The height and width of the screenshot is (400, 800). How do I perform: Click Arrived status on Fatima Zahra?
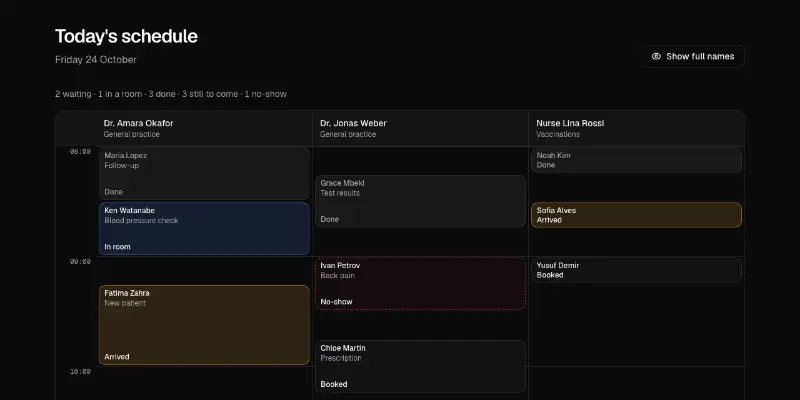117,357
